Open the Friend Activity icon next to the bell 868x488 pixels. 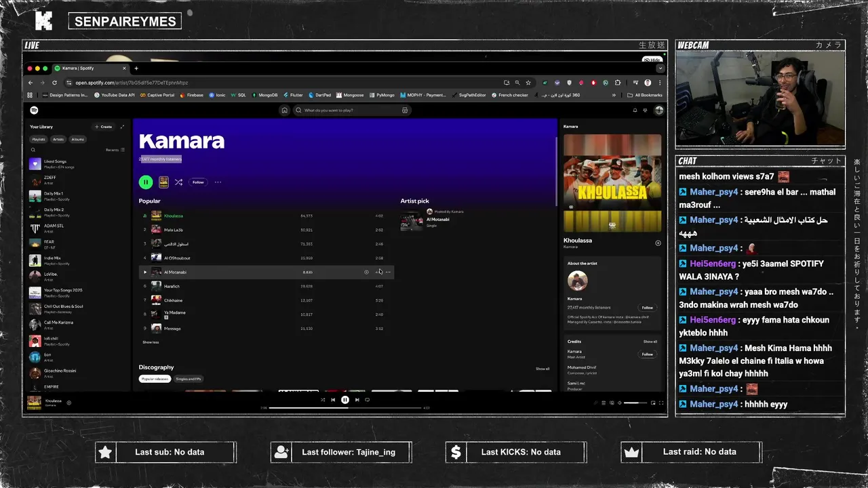(645, 110)
